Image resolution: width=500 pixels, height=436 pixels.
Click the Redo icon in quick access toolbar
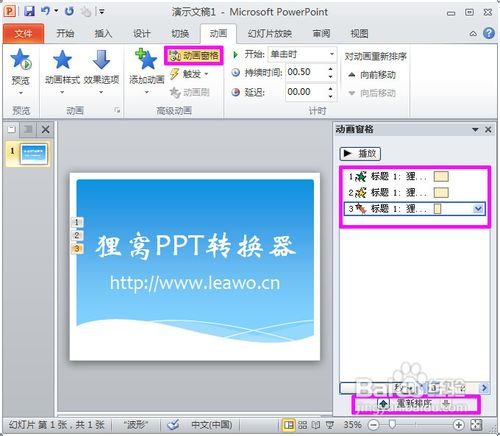point(69,11)
